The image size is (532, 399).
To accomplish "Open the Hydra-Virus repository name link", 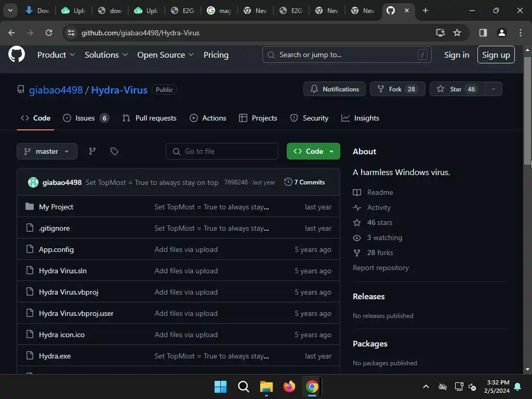I will pyautogui.click(x=119, y=90).
